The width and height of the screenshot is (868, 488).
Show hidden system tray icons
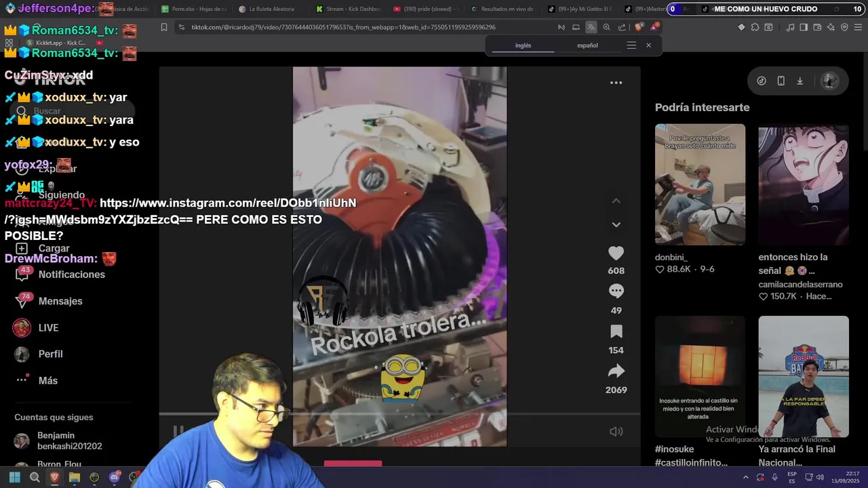point(746,477)
